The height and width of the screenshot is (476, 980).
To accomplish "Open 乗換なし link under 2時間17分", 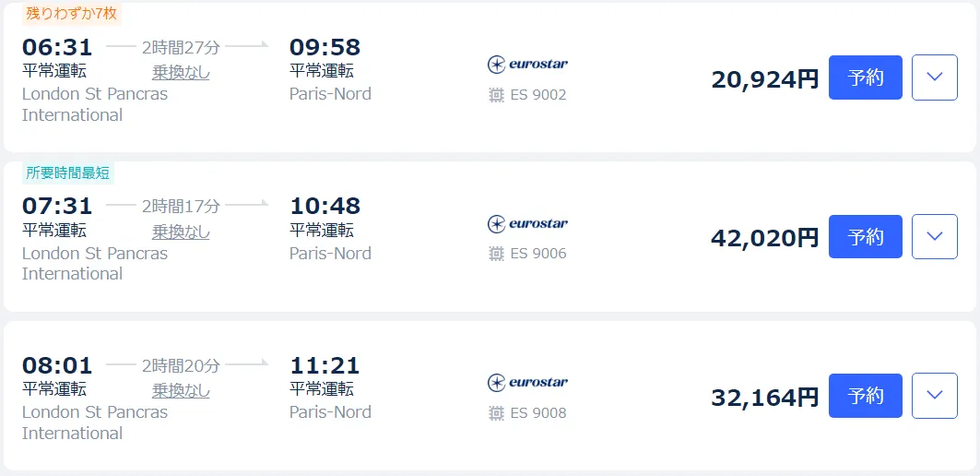I will click(181, 232).
